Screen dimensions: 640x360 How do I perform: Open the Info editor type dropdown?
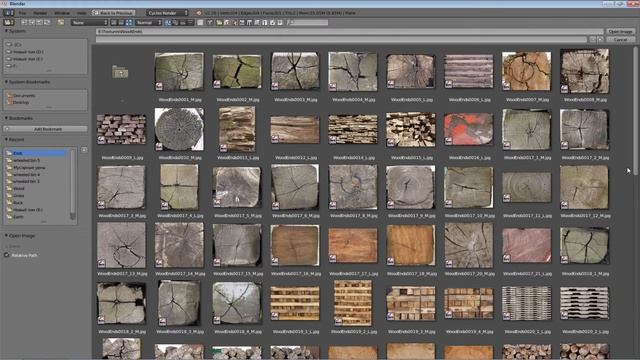tap(8, 13)
